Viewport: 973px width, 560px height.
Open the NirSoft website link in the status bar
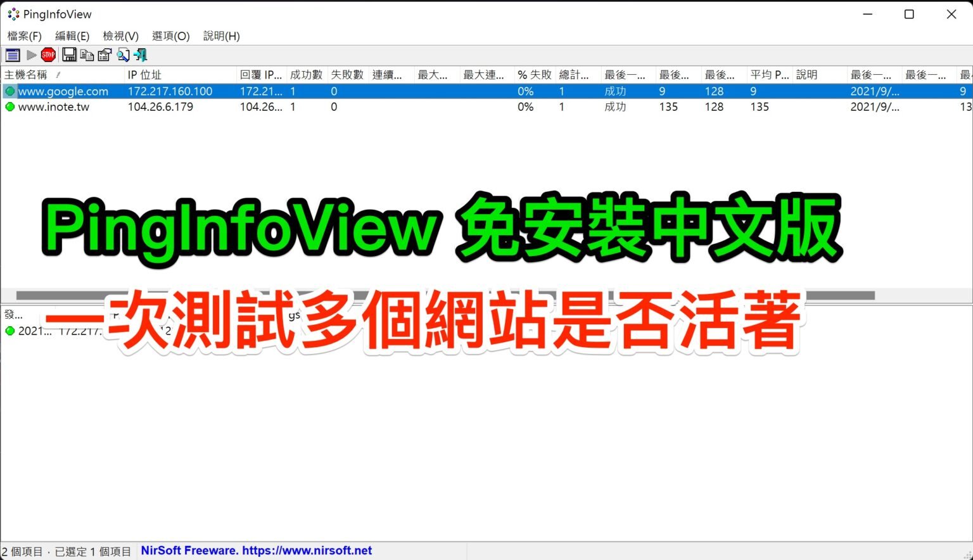[256, 550]
